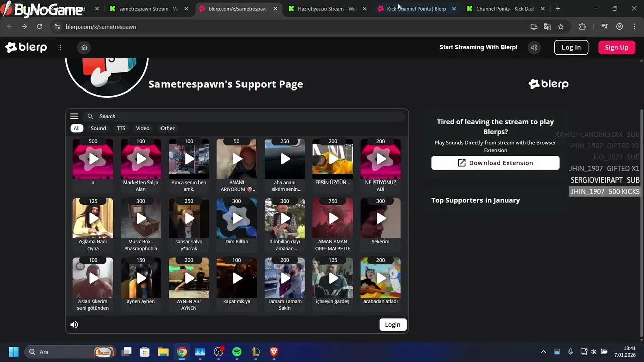
Task: Play the ERSİN ÜZGÜN clip
Action: [x=333, y=159]
